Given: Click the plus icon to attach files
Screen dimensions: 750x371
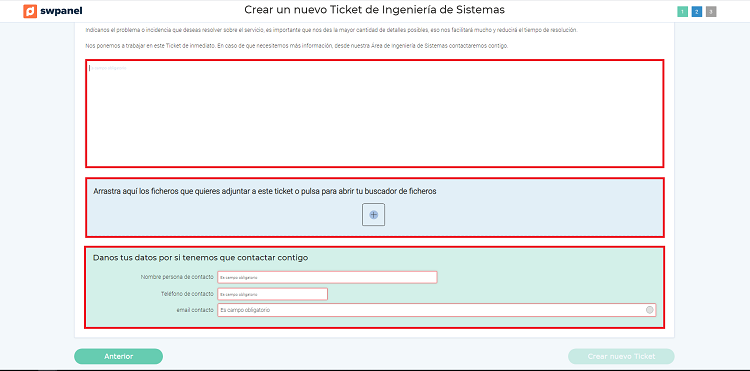Looking at the screenshot, I should [x=374, y=215].
